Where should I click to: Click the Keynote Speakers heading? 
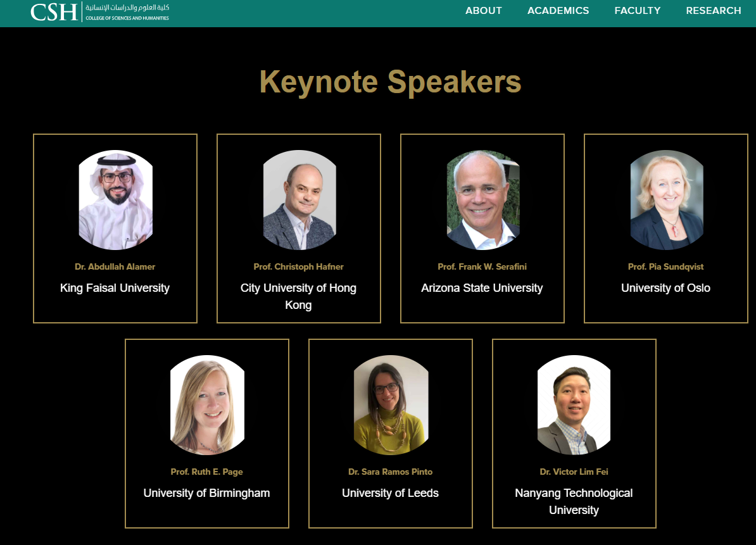coord(390,82)
